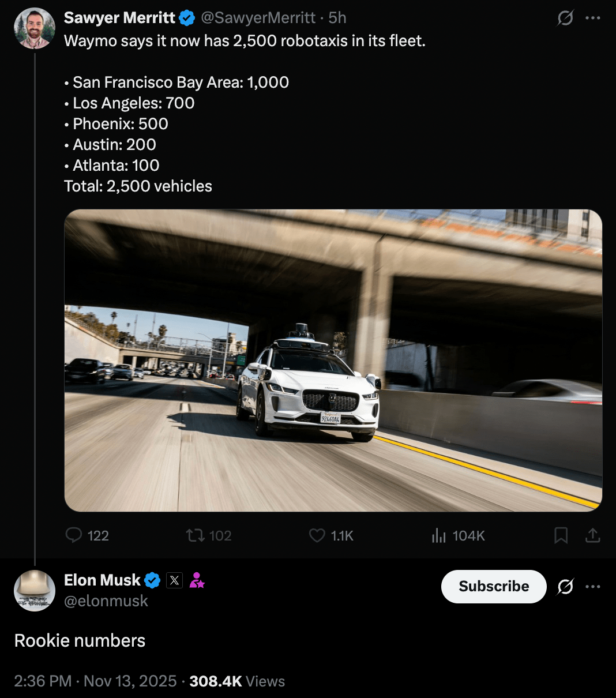Viewport: 616px width, 698px height.
Task: Subscribe to Elon Musk
Action: [x=493, y=586]
